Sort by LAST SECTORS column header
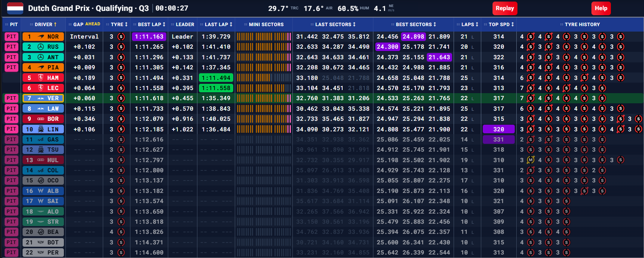The image size is (644, 258). 333,24
